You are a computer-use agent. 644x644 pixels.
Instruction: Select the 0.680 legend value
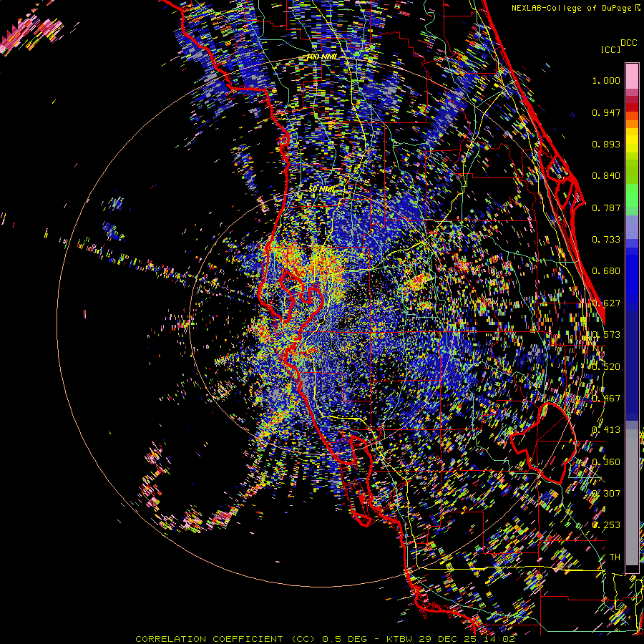pyautogui.click(x=606, y=271)
